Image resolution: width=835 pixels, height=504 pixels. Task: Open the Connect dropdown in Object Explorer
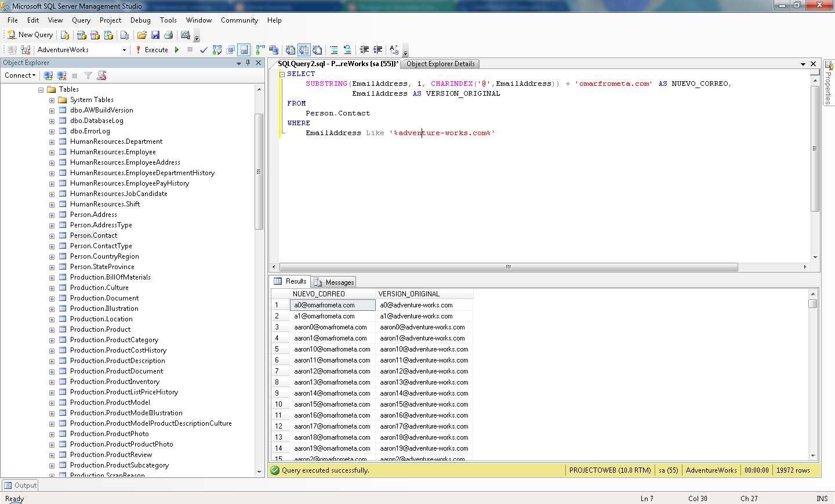(x=20, y=75)
